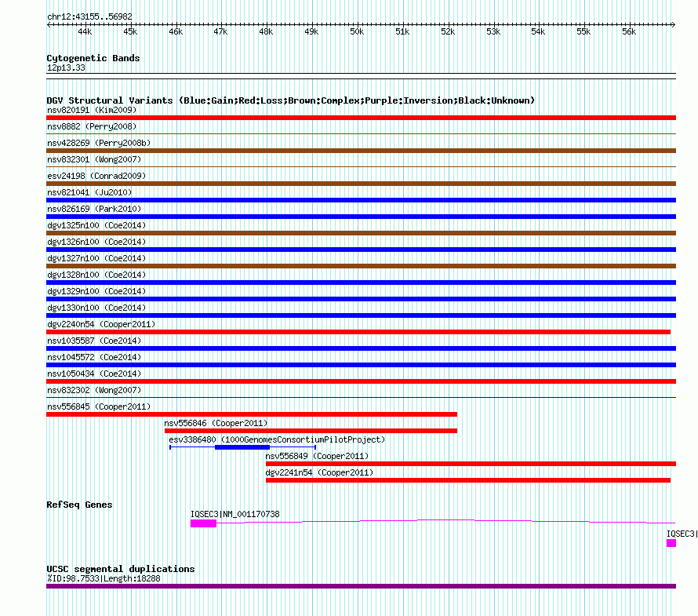
Task: Select the nsv832302 (Wong2007) label
Action: (x=94, y=390)
